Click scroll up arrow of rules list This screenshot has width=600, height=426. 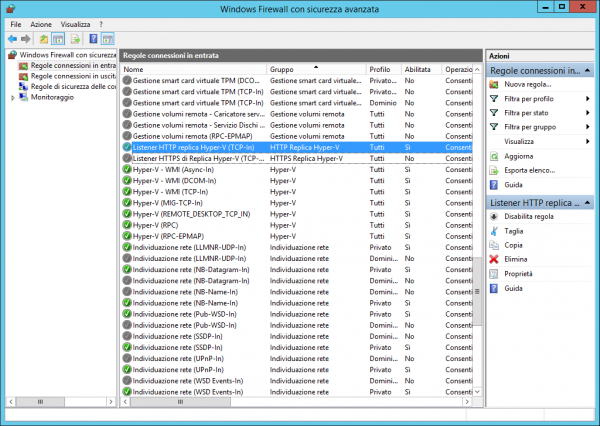[x=477, y=69]
